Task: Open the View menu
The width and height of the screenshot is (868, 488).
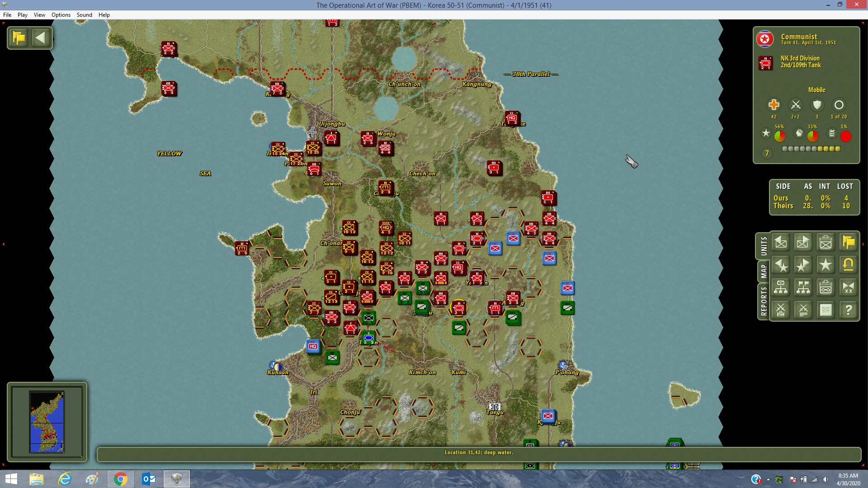Action: pos(39,15)
